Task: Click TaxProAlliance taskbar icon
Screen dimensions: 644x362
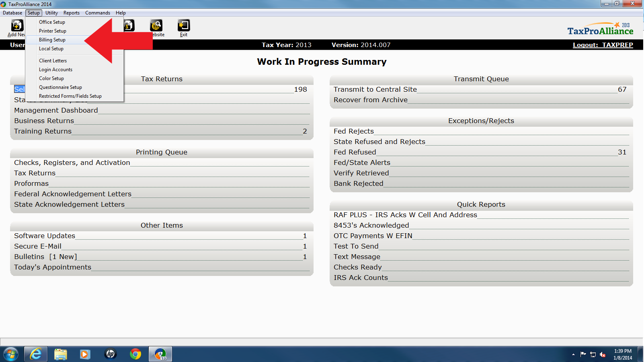Action: pos(160,354)
